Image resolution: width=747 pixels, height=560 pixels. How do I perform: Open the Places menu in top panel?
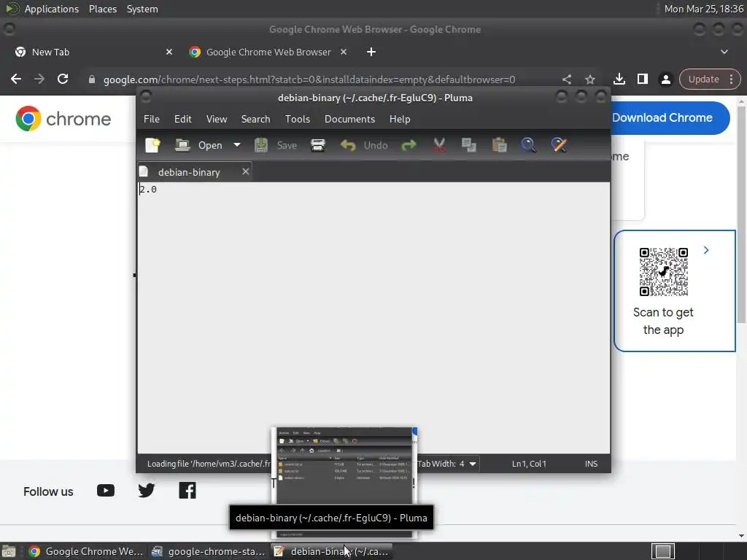coord(103,9)
